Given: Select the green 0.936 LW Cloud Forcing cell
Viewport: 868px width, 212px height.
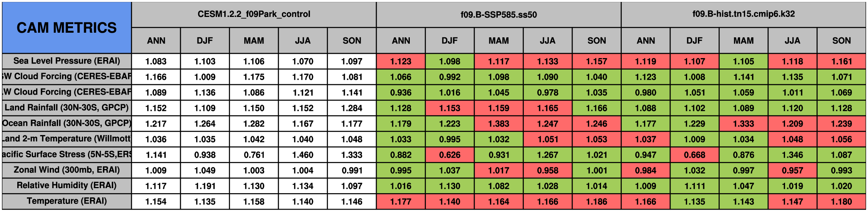Looking at the screenshot, I should (401, 92).
